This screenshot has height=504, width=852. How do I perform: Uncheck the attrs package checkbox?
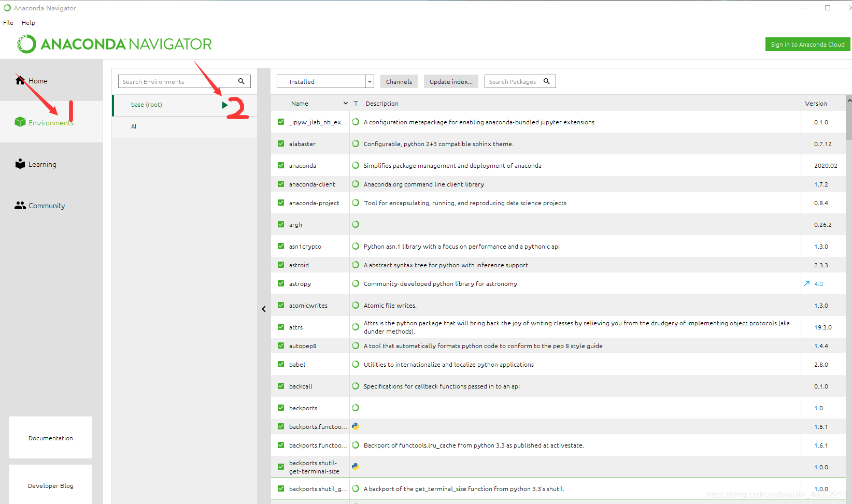(281, 327)
